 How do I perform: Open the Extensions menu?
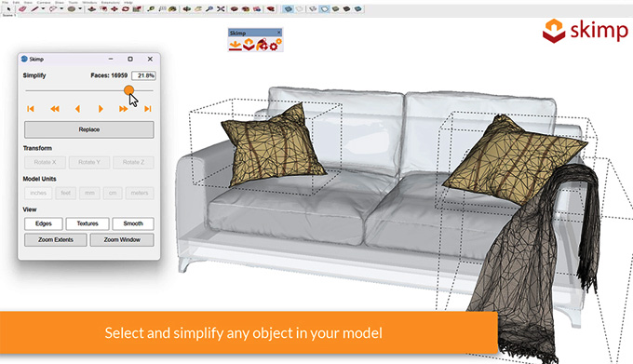tap(110, 3)
